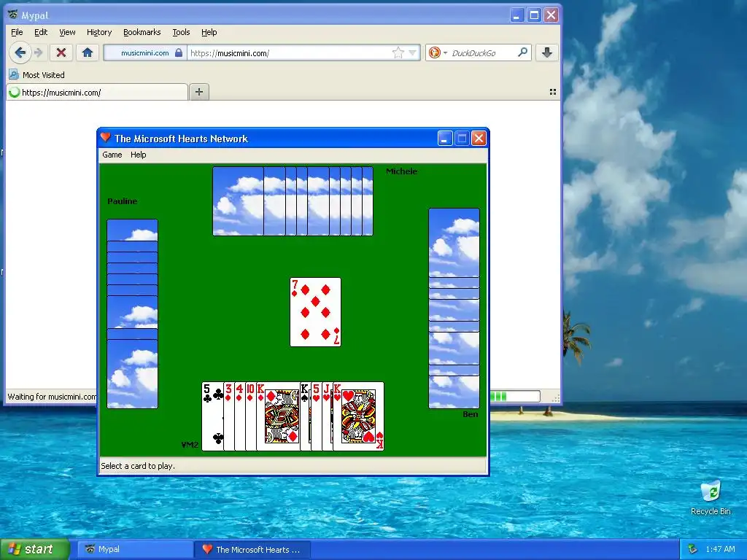Open the History menu in Mypal
Viewport: 747px width, 560px height.
99,32
